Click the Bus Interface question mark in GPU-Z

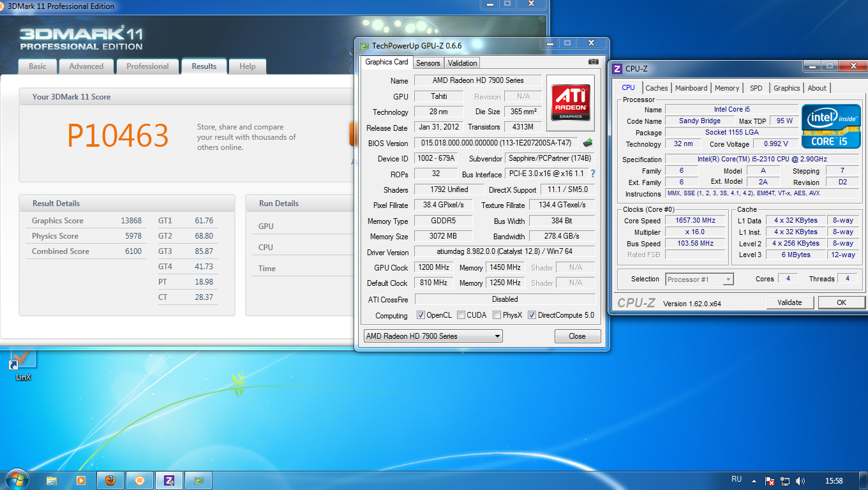point(593,174)
